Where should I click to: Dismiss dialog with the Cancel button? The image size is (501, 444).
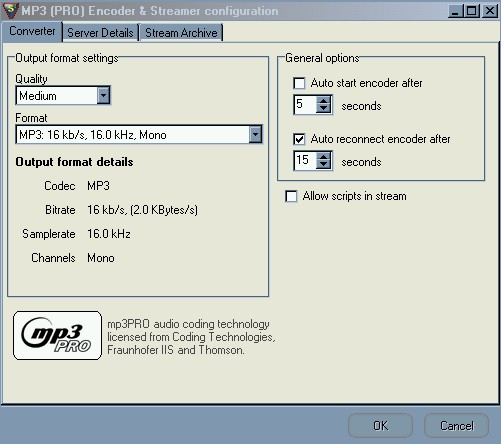click(x=456, y=426)
